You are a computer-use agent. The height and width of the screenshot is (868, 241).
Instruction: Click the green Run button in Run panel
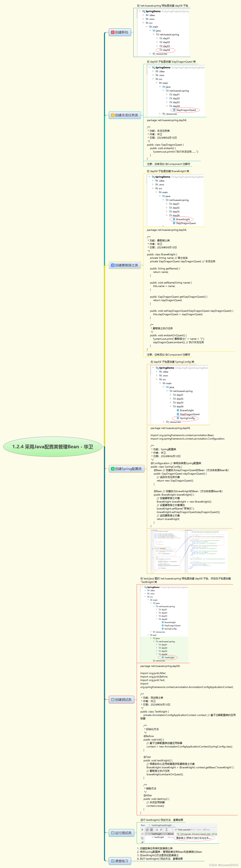coord(142,830)
